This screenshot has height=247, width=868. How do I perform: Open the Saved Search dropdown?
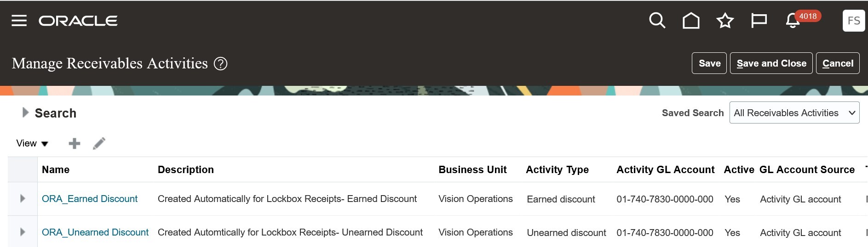click(x=794, y=113)
